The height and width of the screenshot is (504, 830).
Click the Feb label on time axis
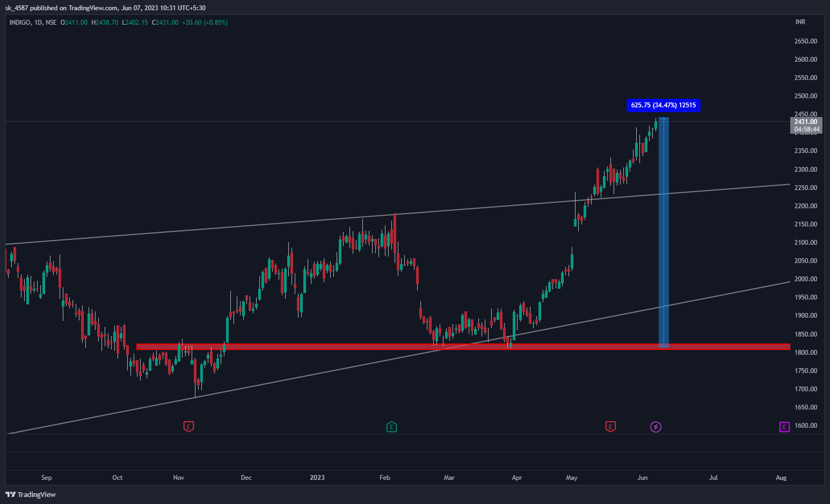[x=385, y=478]
